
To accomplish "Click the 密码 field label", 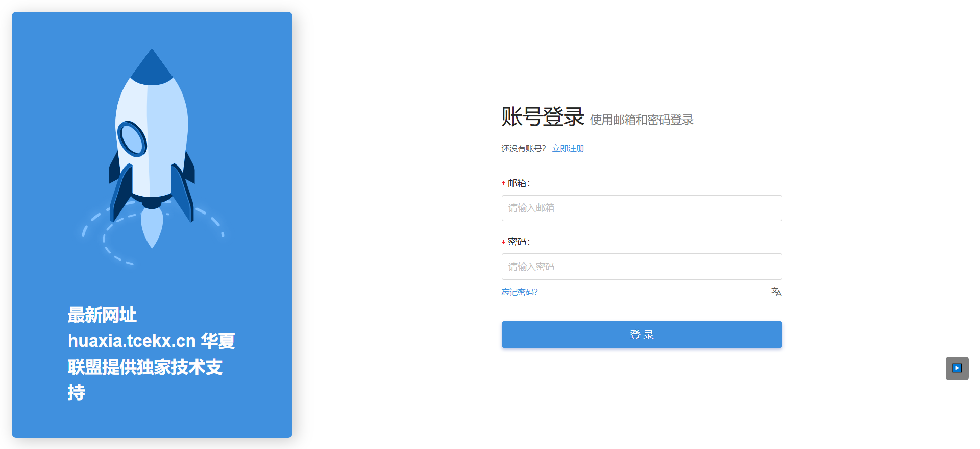I will coord(518,242).
